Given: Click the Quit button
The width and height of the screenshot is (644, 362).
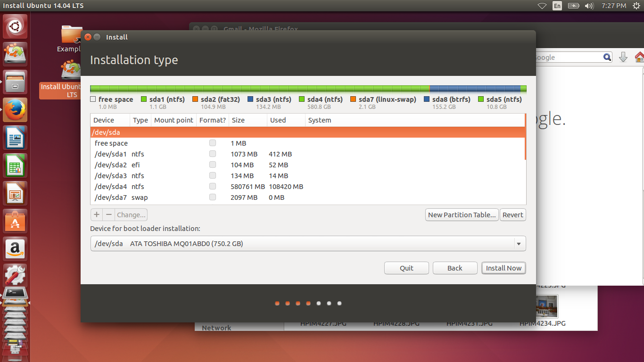Looking at the screenshot, I should (x=406, y=268).
